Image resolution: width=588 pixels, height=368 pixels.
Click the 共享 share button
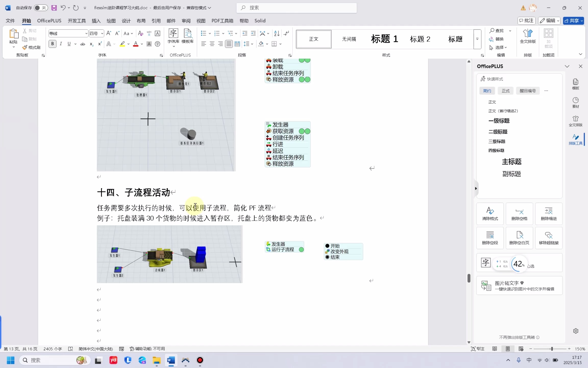(573, 21)
